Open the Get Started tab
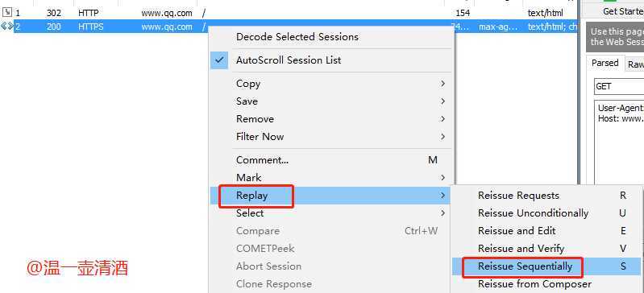 tap(623, 11)
